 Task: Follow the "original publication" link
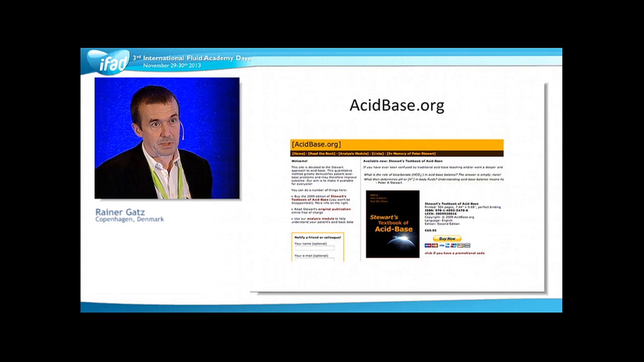[x=335, y=209]
